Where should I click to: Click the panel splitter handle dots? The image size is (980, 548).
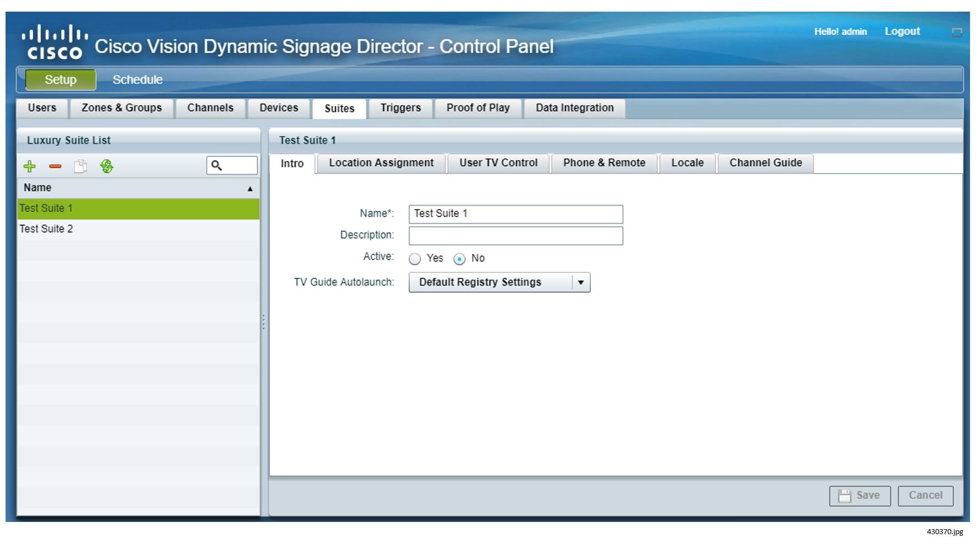pyautogui.click(x=264, y=322)
